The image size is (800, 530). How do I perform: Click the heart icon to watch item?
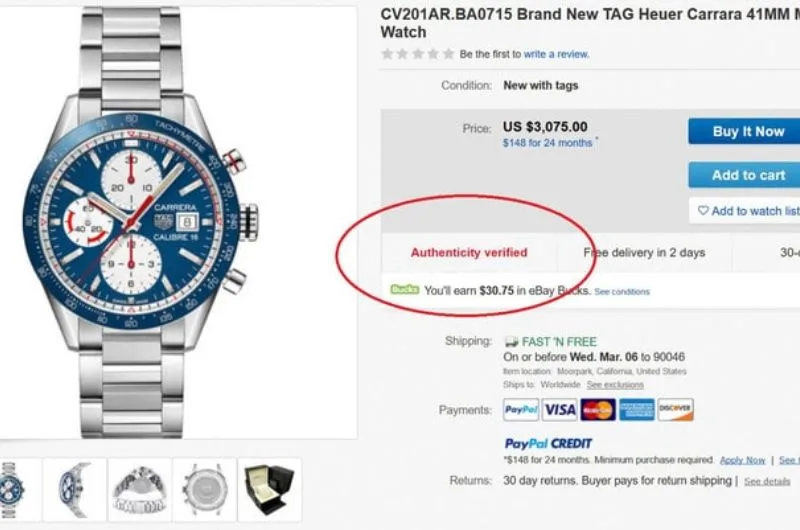pos(703,211)
